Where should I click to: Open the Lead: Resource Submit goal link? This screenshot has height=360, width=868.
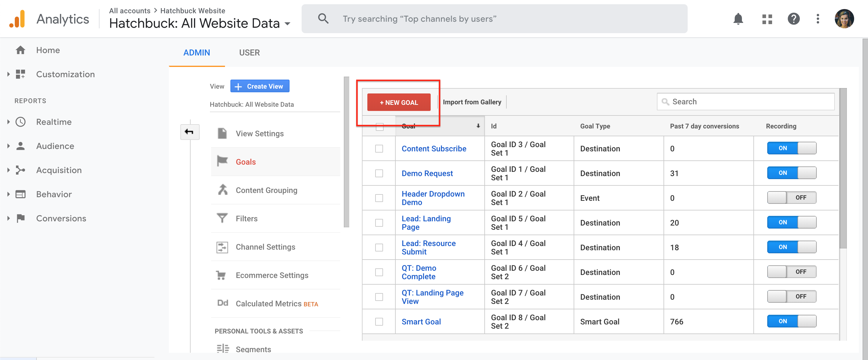[429, 248]
